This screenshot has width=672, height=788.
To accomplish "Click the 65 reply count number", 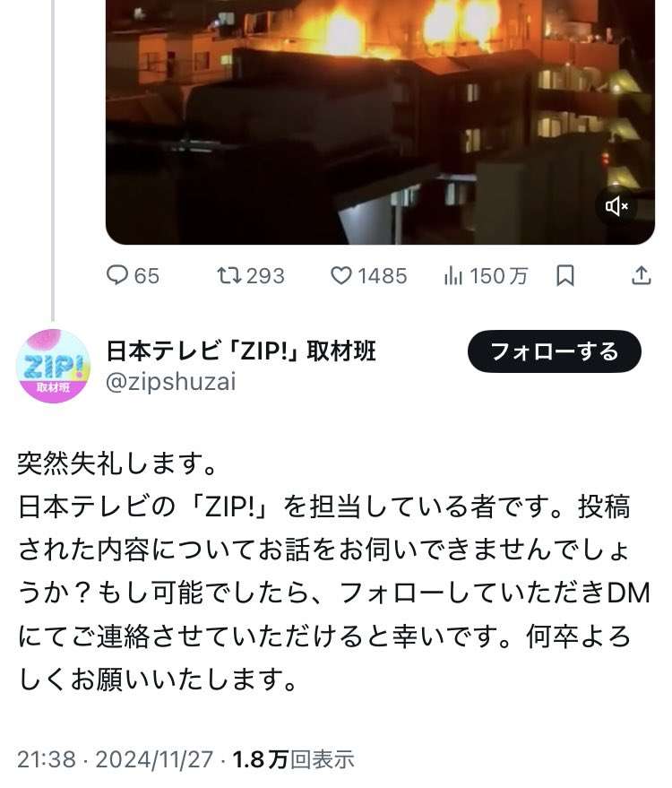I will pyautogui.click(x=147, y=276).
